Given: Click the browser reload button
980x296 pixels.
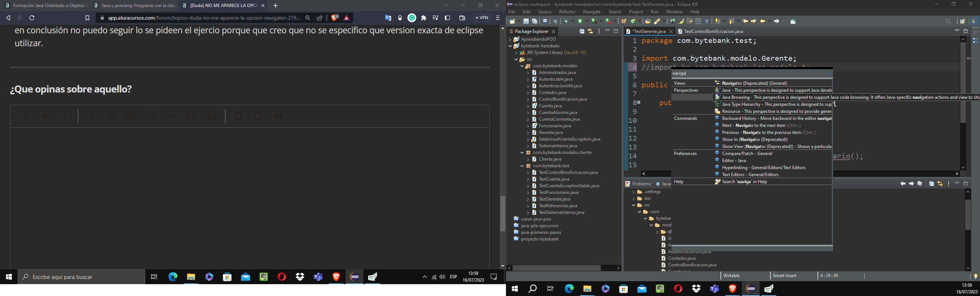Looking at the screenshot, I should pos(32,18).
